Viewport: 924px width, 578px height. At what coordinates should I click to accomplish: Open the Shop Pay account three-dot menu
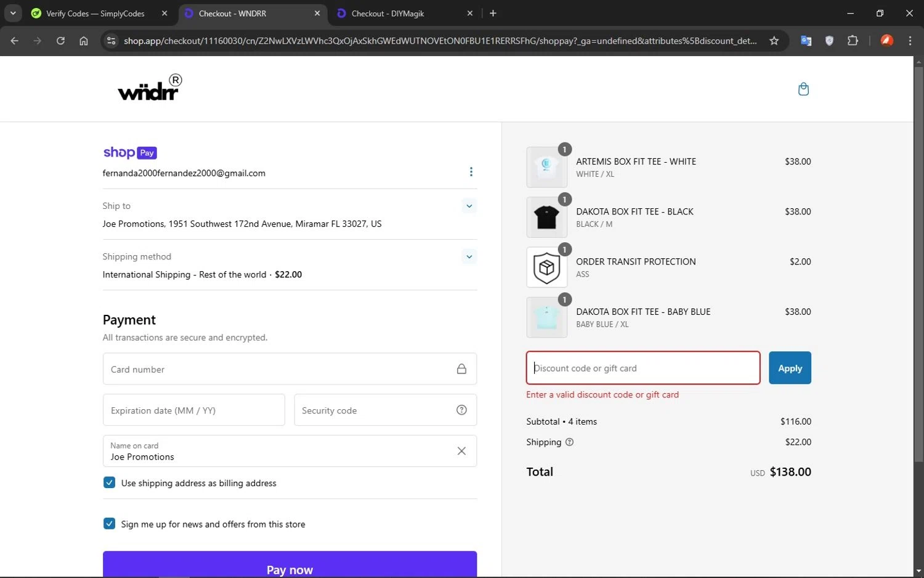tap(471, 172)
